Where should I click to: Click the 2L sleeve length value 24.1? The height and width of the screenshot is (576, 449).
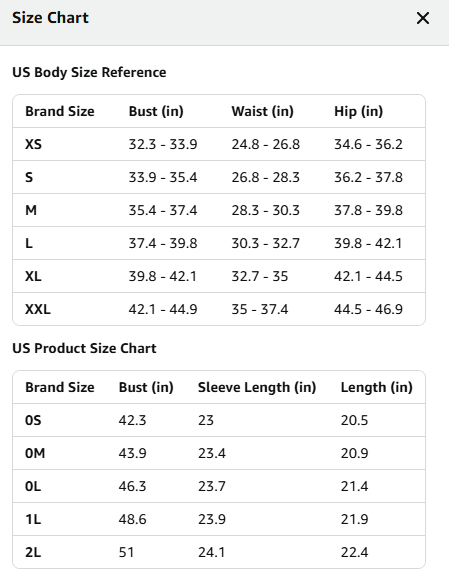pos(211,552)
